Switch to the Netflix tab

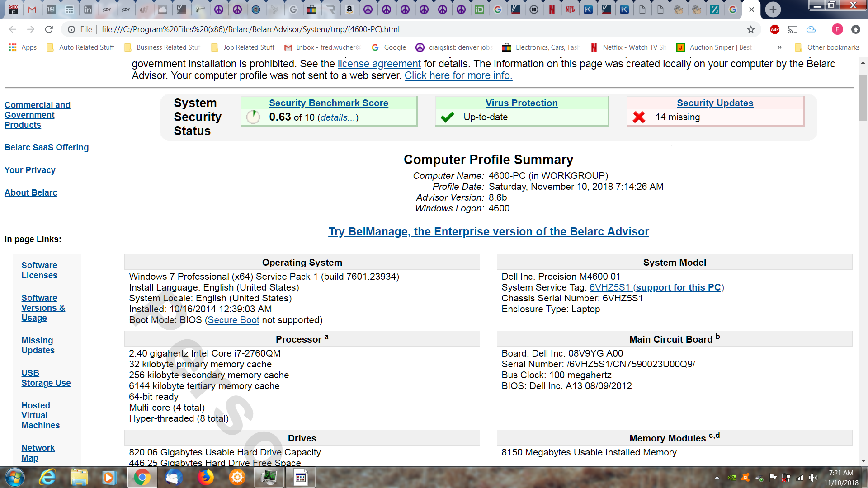click(x=552, y=9)
